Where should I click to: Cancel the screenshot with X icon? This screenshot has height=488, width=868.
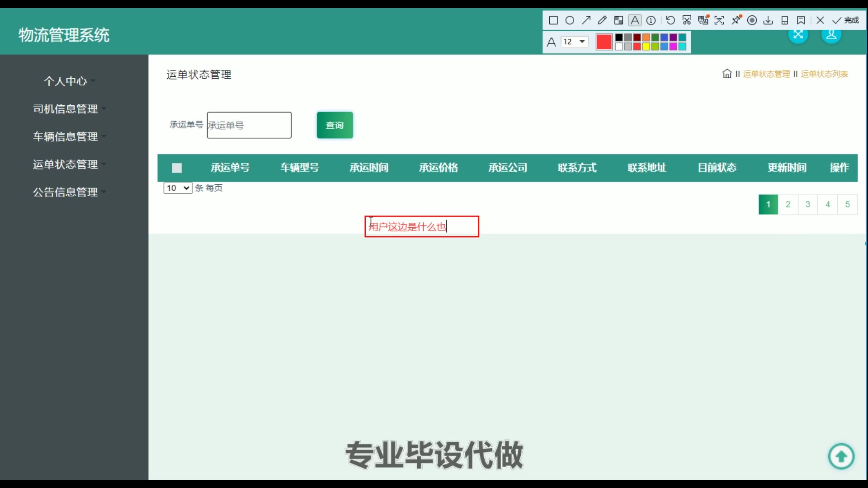pos(820,20)
